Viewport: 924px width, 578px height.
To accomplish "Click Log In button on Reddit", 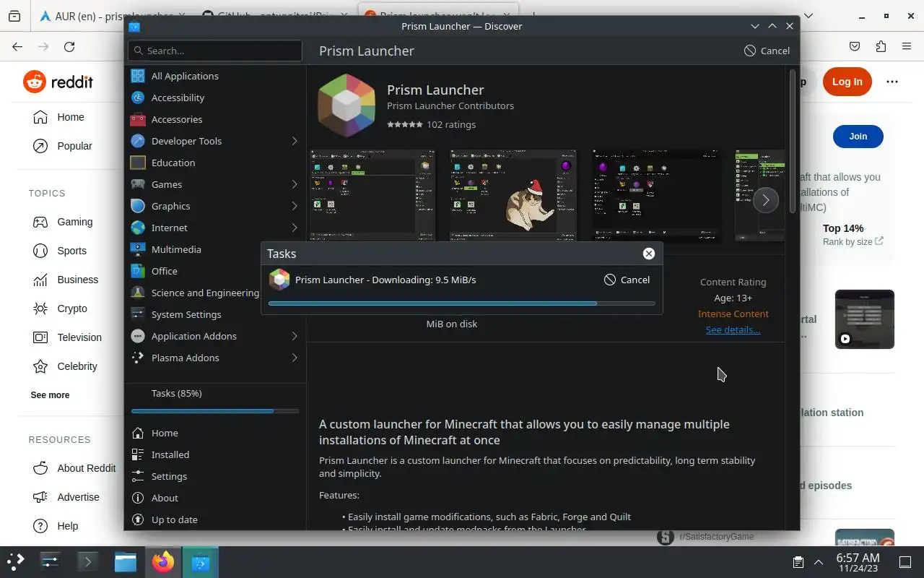I will (x=847, y=82).
